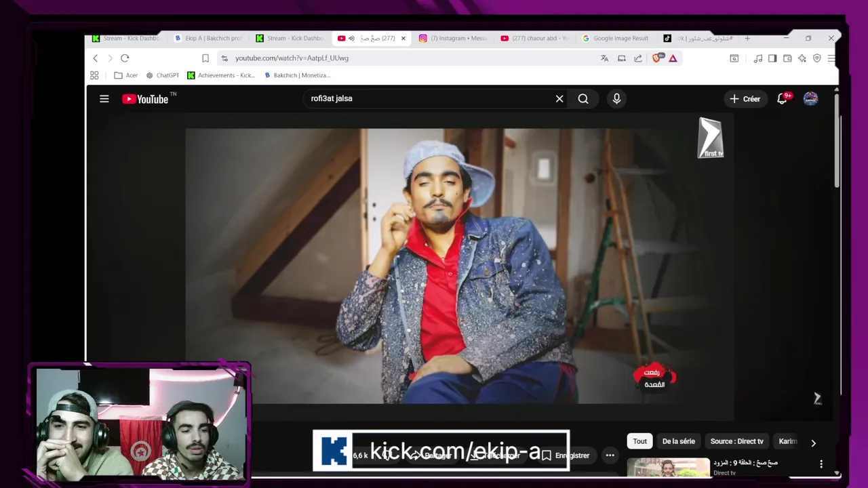868x488 pixels.
Task: Show more filter chips with right chevron
Action: [x=813, y=443]
